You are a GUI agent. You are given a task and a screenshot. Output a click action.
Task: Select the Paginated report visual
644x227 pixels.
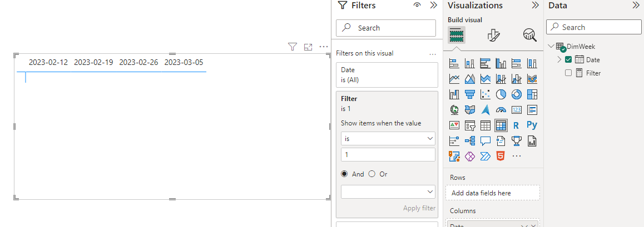click(532, 141)
